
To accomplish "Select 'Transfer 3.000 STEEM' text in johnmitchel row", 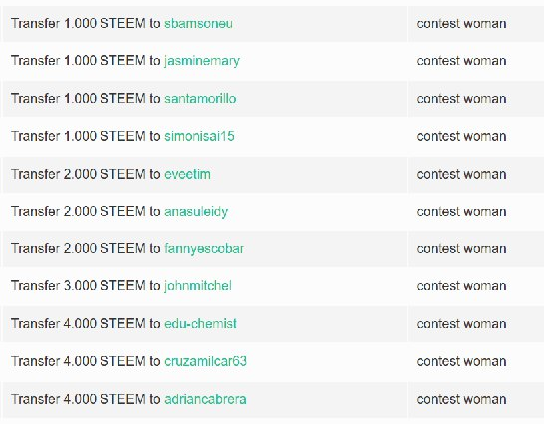I will (78, 286).
